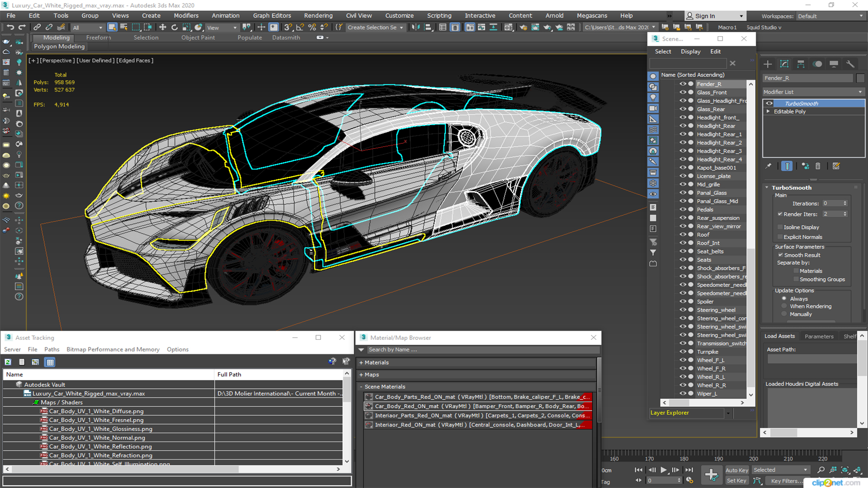Choose the Select and Move tool
This screenshot has width=868, height=488.
coord(163,28)
